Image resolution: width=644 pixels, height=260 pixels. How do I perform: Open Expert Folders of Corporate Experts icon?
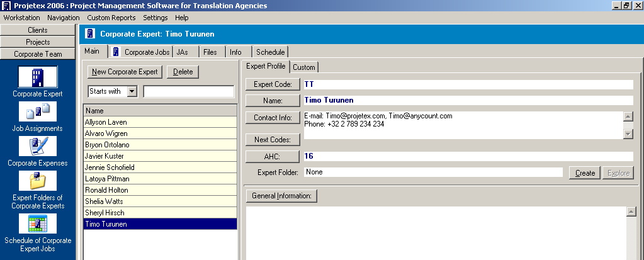(38, 181)
